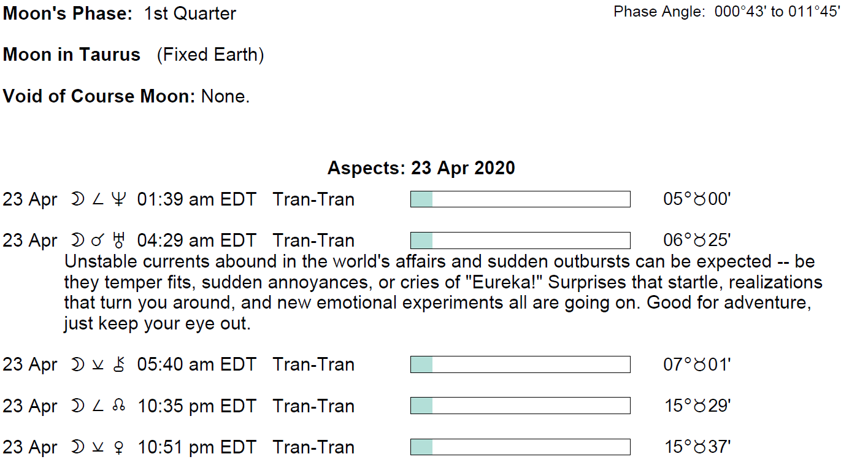Click the progress bar for the 05:40 am aspect
The image size is (868, 462).
coord(520,364)
